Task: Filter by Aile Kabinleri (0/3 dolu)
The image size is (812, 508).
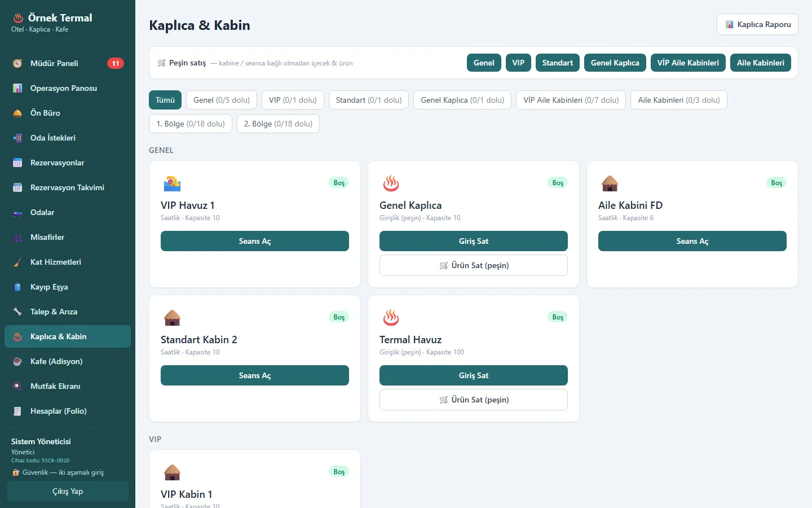Action: (679, 100)
